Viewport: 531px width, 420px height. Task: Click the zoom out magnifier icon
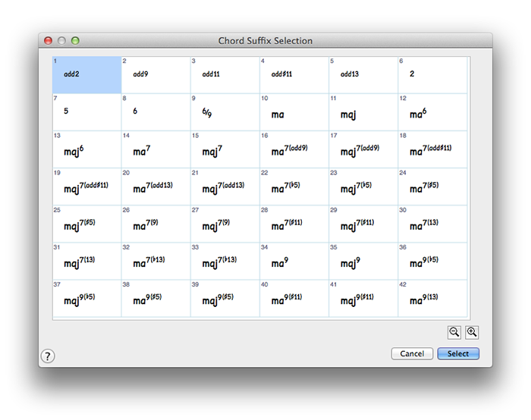454,332
